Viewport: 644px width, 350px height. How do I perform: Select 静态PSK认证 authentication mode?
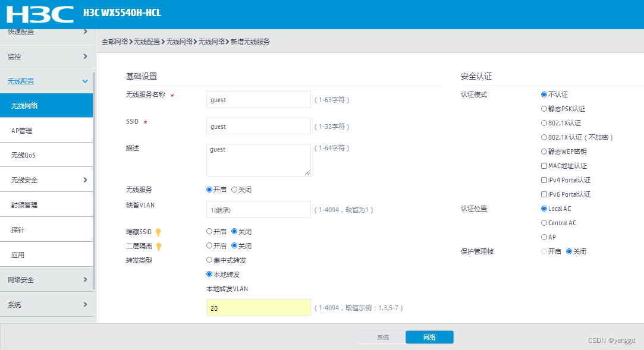pos(544,108)
